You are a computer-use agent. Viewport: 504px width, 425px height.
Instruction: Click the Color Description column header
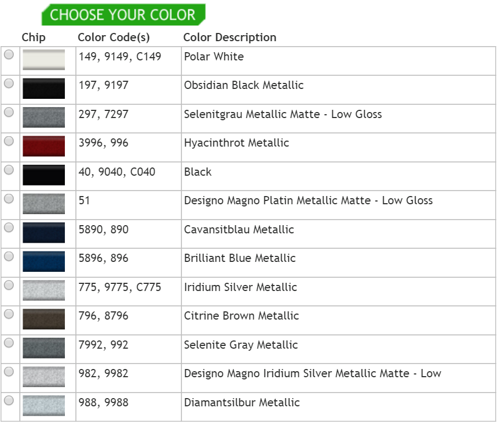coord(230,37)
